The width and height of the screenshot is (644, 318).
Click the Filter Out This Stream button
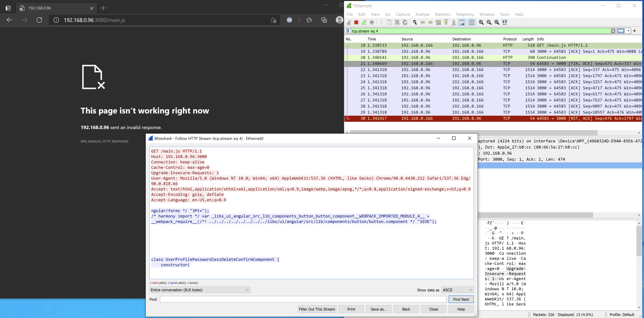[x=317, y=309]
